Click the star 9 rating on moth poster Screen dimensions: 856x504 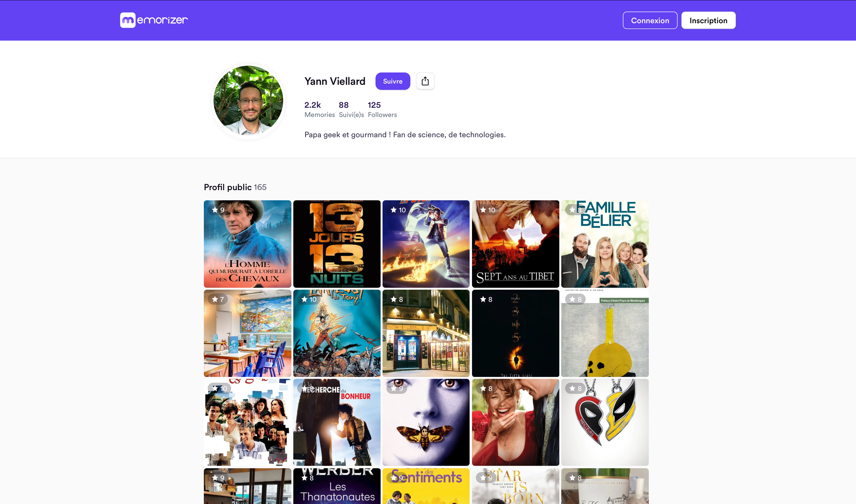point(397,389)
